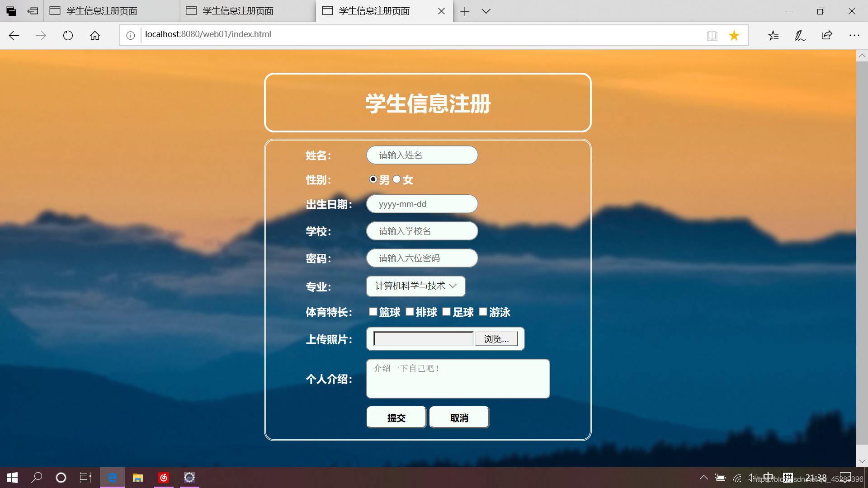Add page to favorites via star icon

734,35
